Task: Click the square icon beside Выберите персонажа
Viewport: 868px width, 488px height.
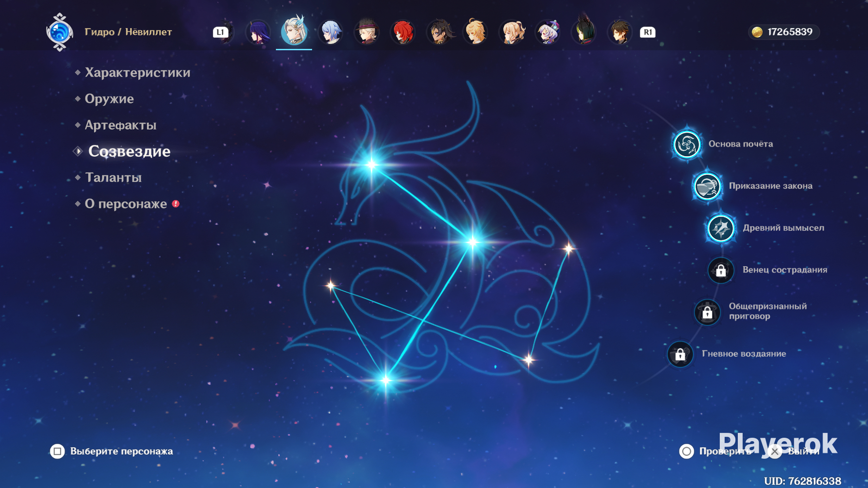Action: (57, 451)
